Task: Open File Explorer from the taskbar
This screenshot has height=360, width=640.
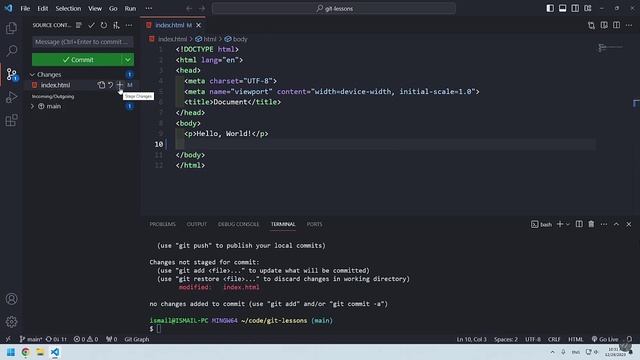Action: [40, 352]
